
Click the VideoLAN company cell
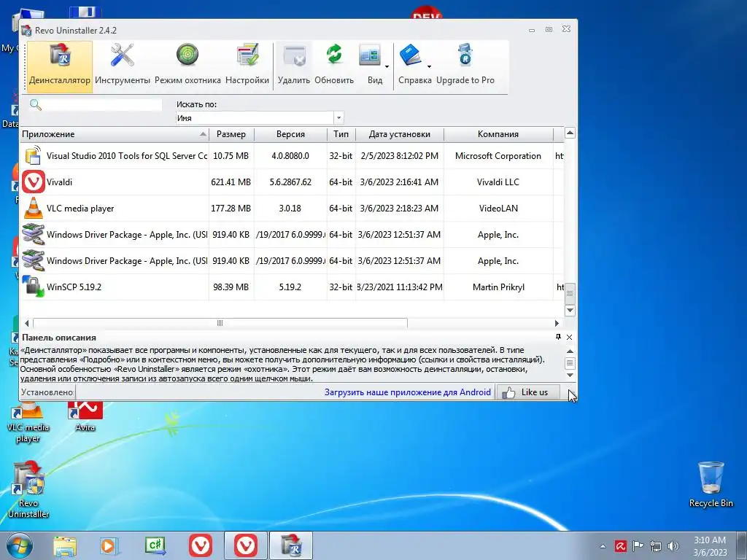pyautogui.click(x=498, y=208)
